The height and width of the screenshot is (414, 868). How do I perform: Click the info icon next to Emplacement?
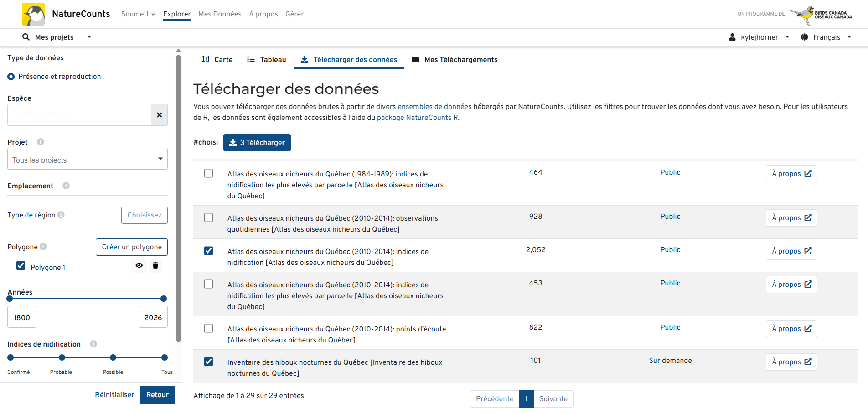66,186
